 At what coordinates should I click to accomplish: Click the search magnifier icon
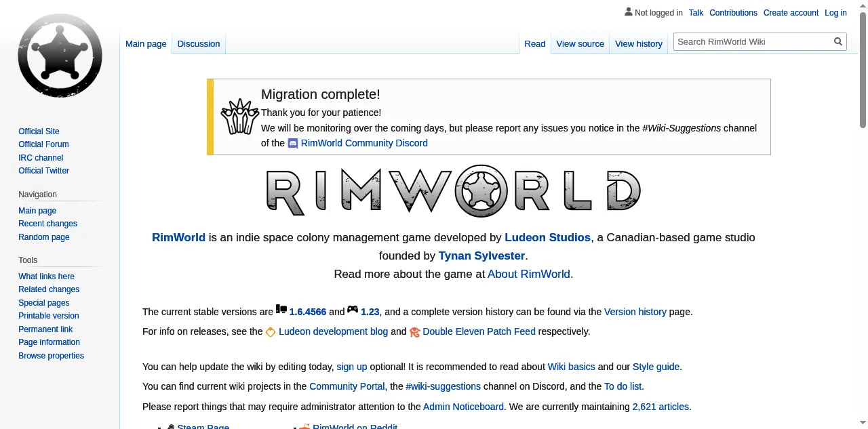(838, 41)
